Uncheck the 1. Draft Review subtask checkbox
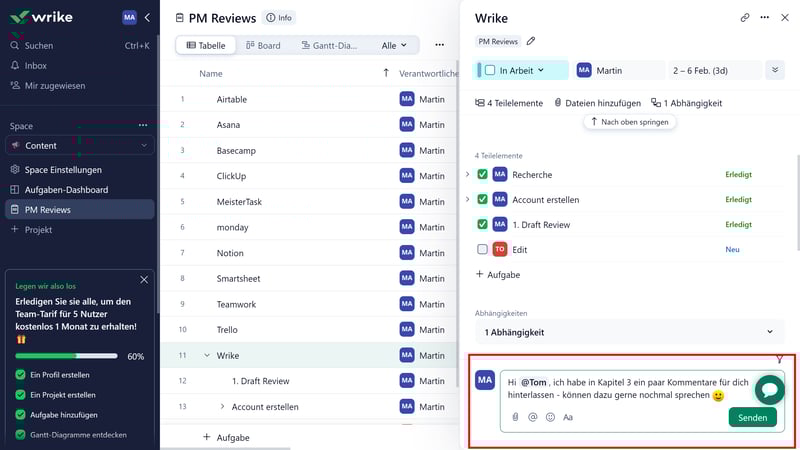The width and height of the screenshot is (800, 450). pyautogui.click(x=483, y=224)
